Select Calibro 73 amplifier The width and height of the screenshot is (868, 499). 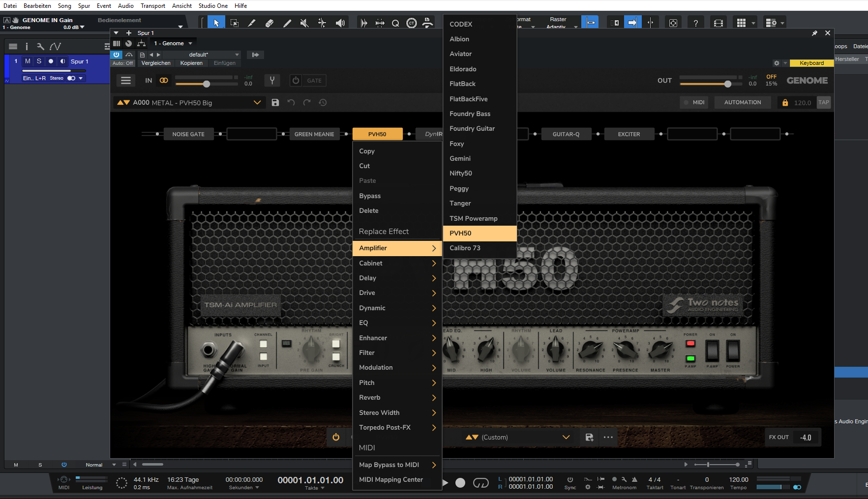(480, 248)
